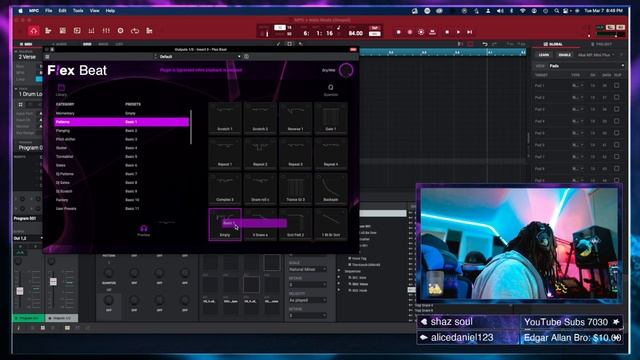Screen dimensions: 640x360
Task: Toggle the Pad 5 flip checkbox
Action: 616,133
